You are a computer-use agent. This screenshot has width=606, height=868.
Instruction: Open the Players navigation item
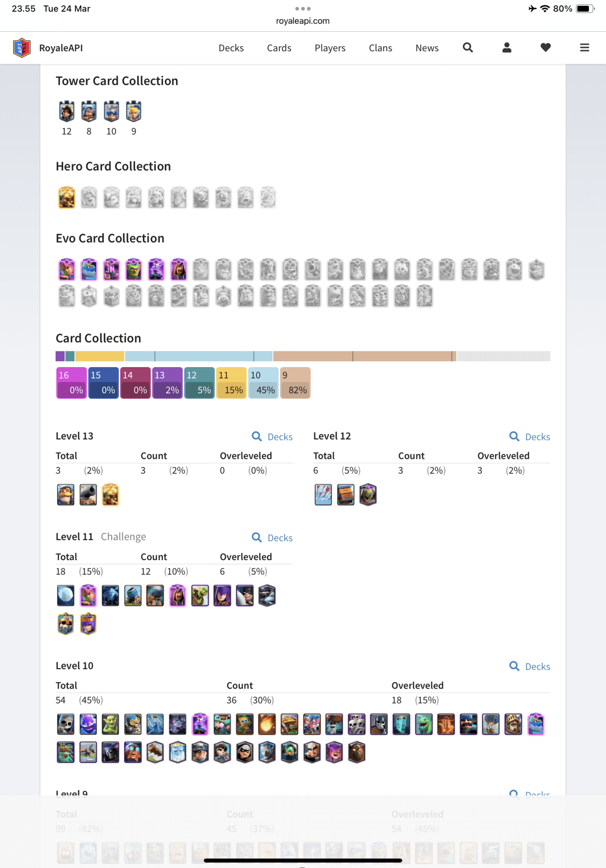click(x=330, y=48)
